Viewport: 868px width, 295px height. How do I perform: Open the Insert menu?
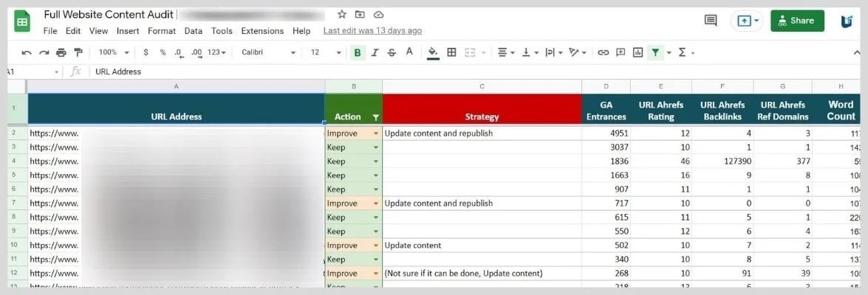pyautogui.click(x=128, y=31)
